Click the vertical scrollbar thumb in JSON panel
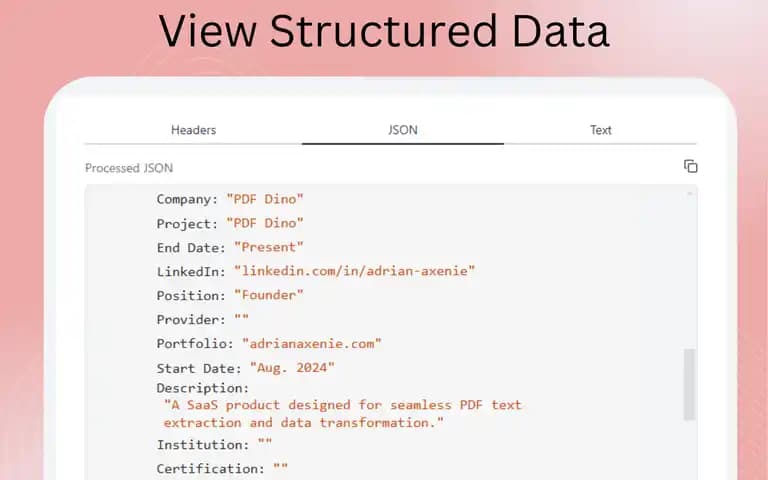The width and height of the screenshot is (768, 480). click(690, 384)
